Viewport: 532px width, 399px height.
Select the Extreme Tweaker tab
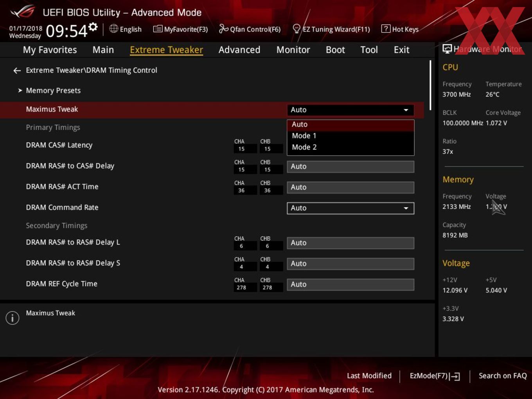(166, 50)
